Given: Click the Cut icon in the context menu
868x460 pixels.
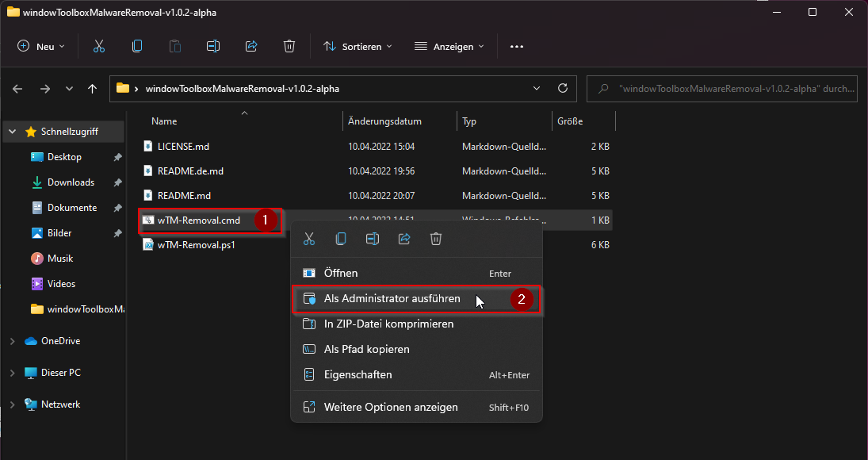Looking at the screenshot, I should [x=309, y=240].
